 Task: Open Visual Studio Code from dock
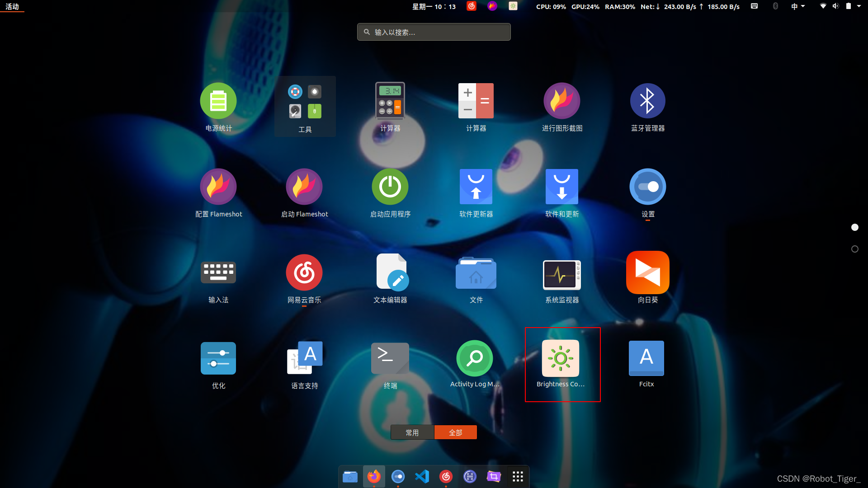coord(422,476)
